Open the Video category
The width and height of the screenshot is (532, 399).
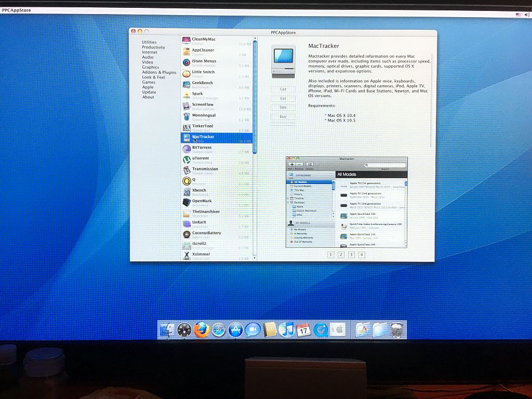point(148,62)
